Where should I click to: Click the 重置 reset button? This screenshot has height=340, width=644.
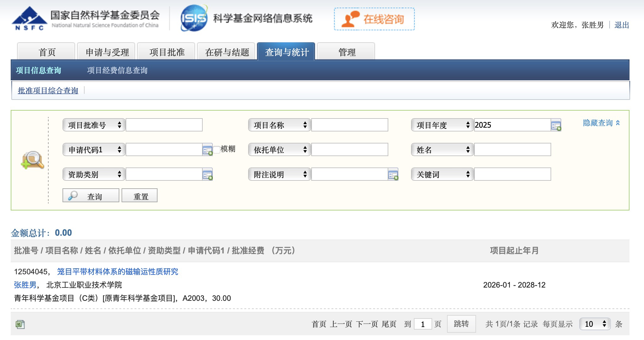click(x=140, y=196)
